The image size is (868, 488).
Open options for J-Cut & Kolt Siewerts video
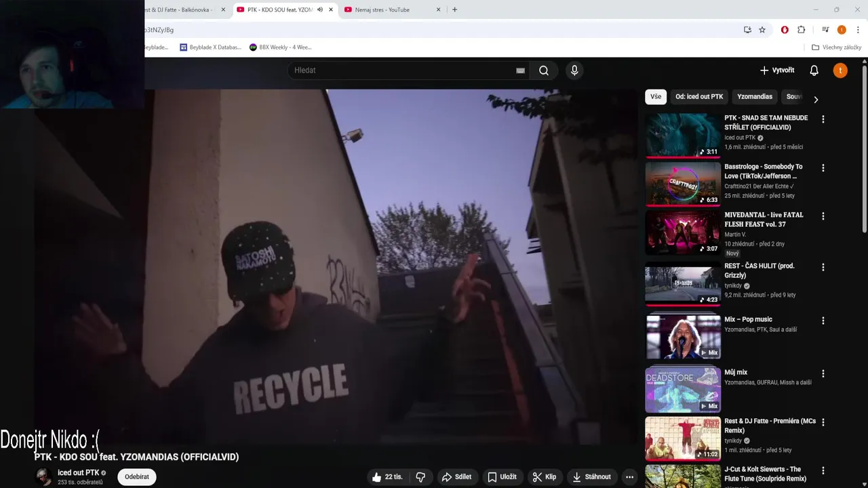coord(823,470)
